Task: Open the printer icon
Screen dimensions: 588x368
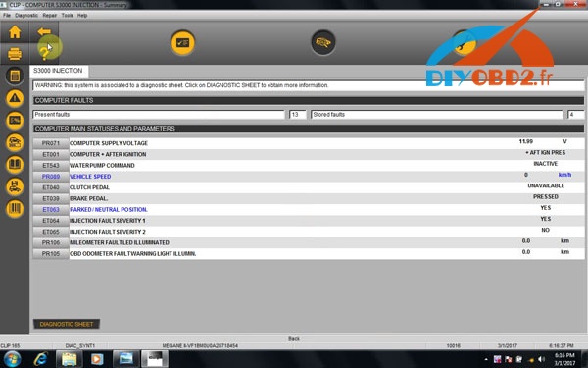Action: pos(15,54)
